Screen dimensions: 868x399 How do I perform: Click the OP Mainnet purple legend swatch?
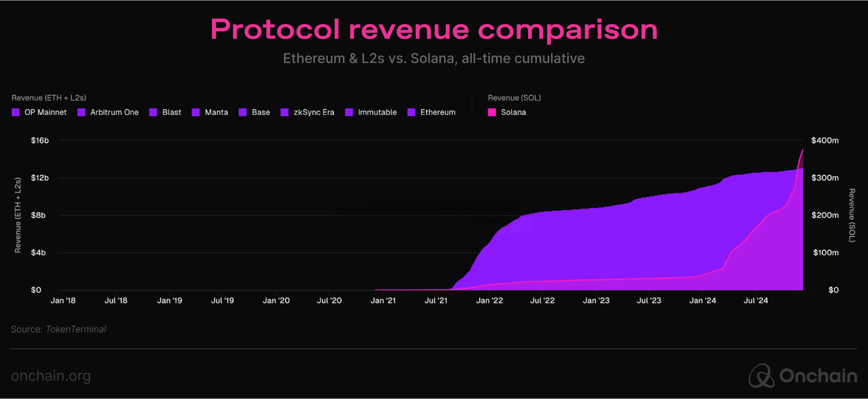16,112
